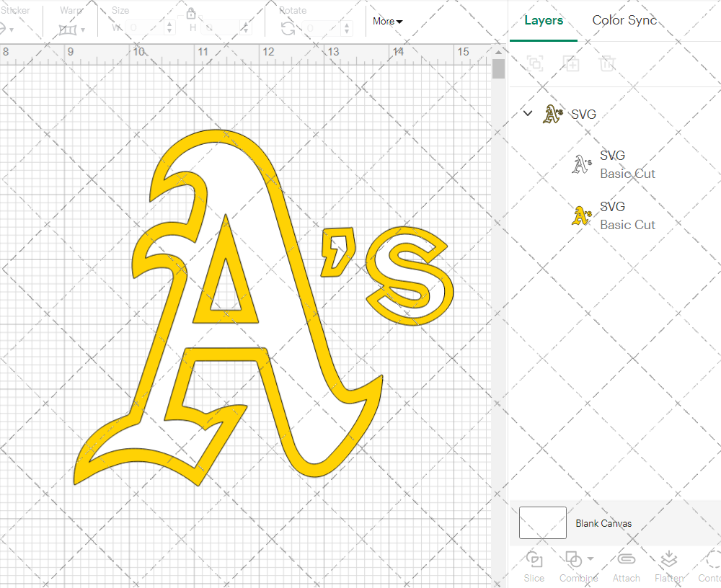Click the yellow S letter on canvas
Viewport: 721px width, 588px height.
coord(410,276)
